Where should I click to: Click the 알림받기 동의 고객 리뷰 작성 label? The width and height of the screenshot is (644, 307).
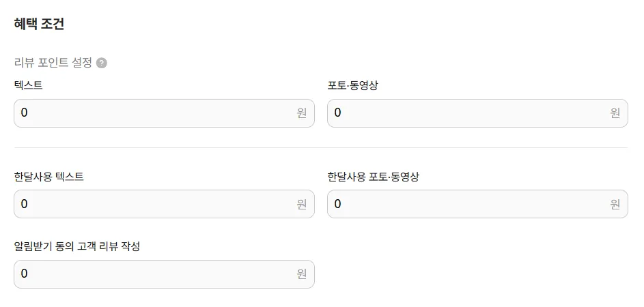77,246
